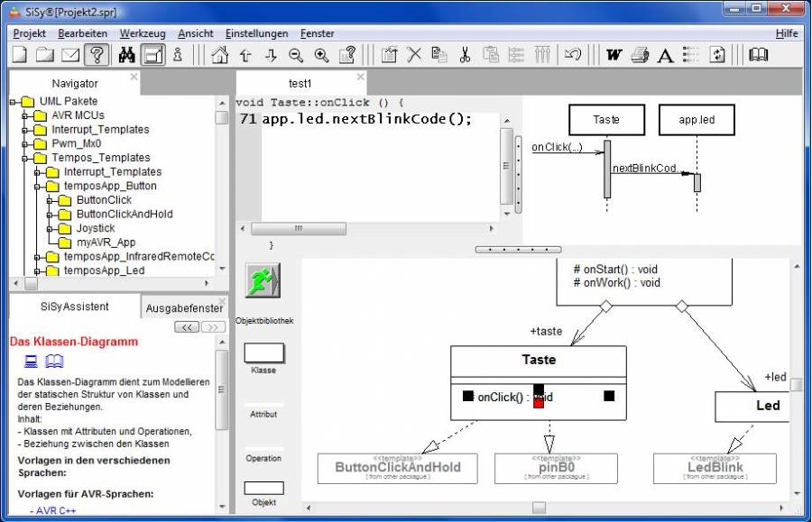Select the Klasse shape in object library
This screenshot has width=812, height=522.
263,353
